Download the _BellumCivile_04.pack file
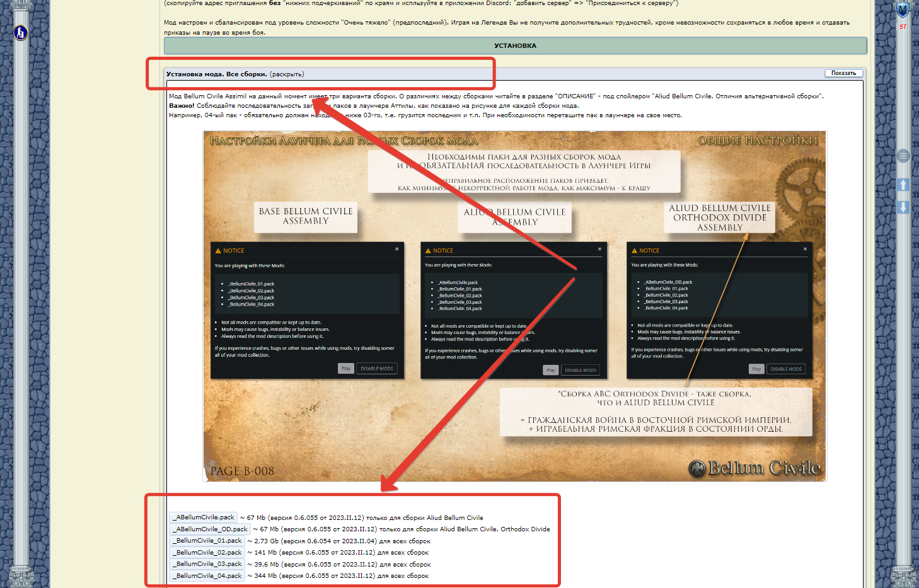The image size is (919, 588). (207, 576)
